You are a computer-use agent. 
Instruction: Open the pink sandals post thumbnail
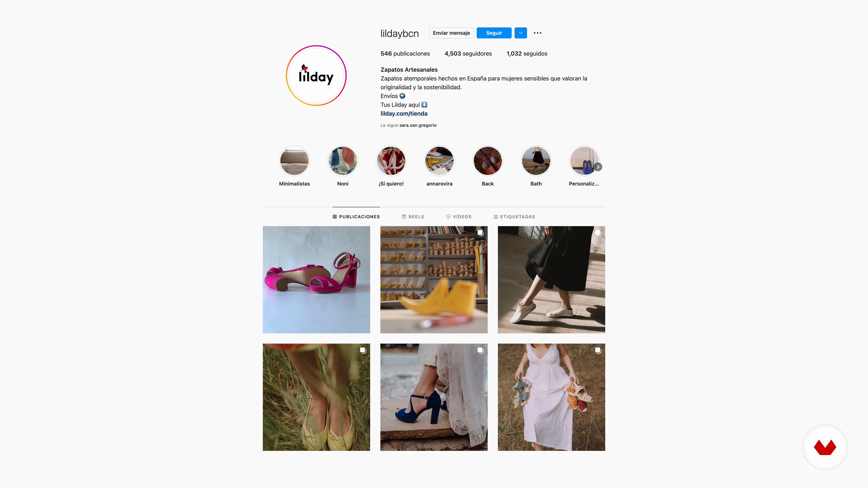click(x=316, y=279)
